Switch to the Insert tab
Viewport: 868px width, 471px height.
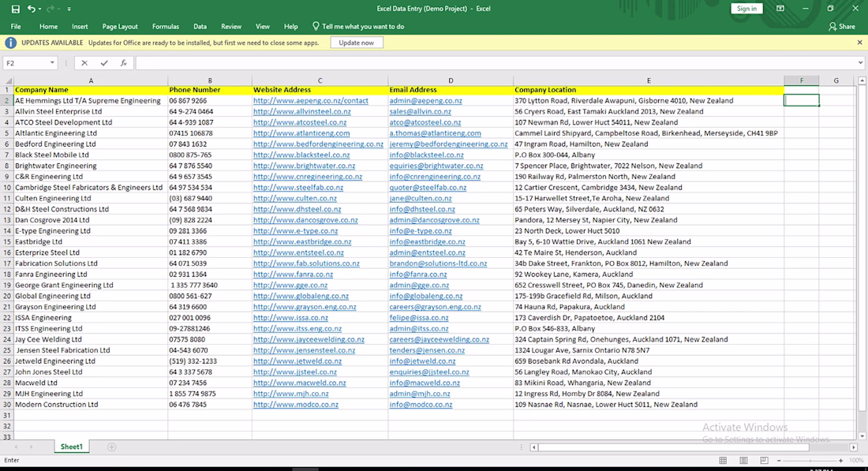pyautogui.click(x=80, y=27)
